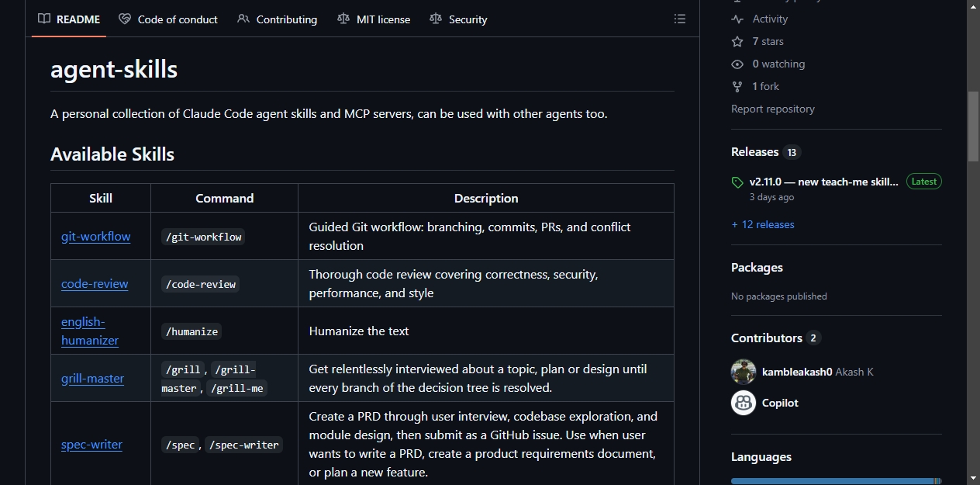The image size is (980, 485).
Task: Open the Copilot contributor avatar
Action: coord(744,403)
